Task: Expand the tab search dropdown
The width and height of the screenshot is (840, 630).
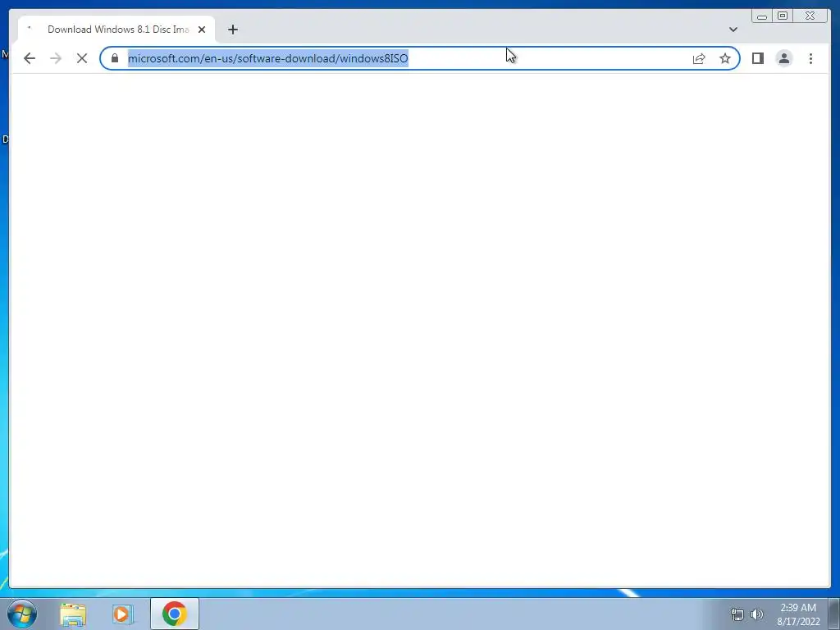Action: point(733,30)
